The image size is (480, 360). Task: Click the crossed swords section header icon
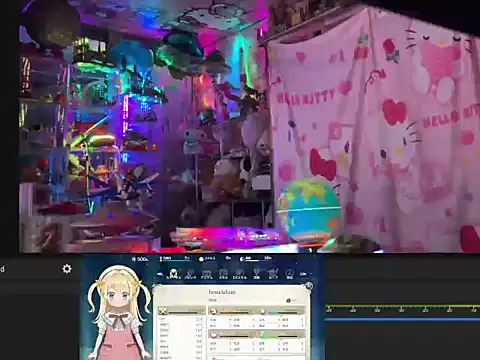tap(163, 311)
